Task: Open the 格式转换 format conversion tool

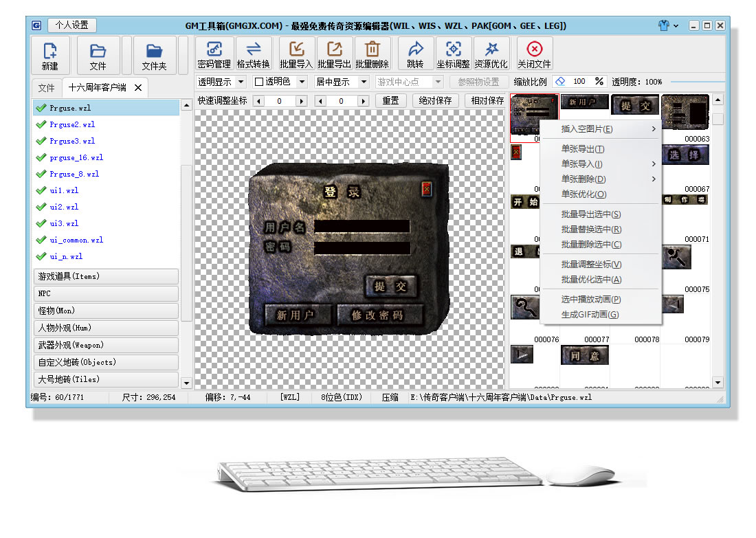Action: [253, 49]
